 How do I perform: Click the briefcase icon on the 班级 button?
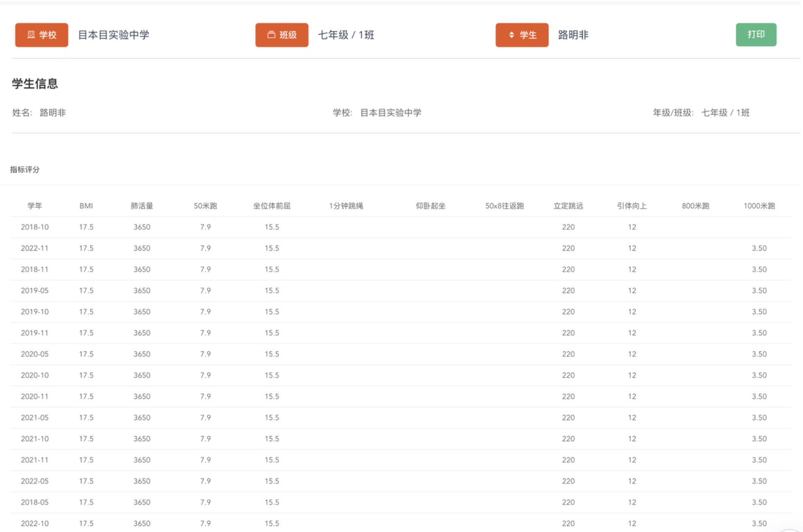point(271,35)
